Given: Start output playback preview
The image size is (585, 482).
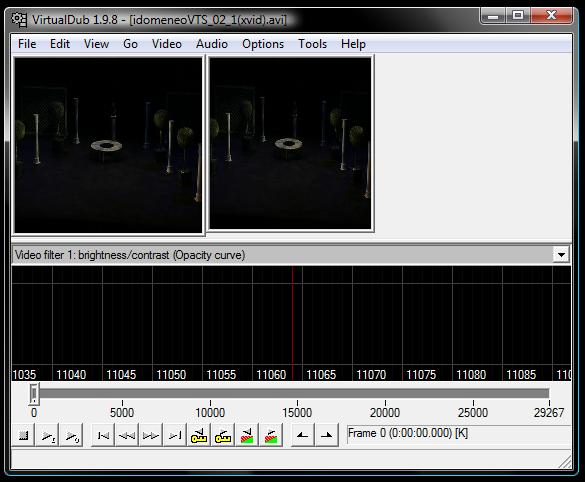Looking at the screenshot, I should pyautogui.click(x=72, y=435).
